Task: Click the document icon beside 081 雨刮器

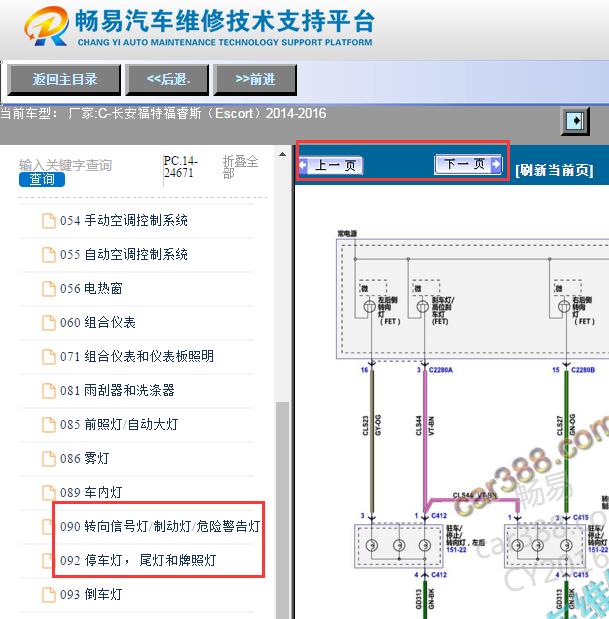Action: point(49,390)
